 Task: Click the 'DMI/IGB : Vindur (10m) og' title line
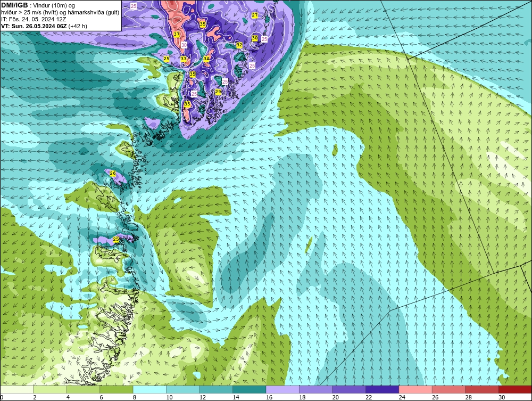click(38, 5)
